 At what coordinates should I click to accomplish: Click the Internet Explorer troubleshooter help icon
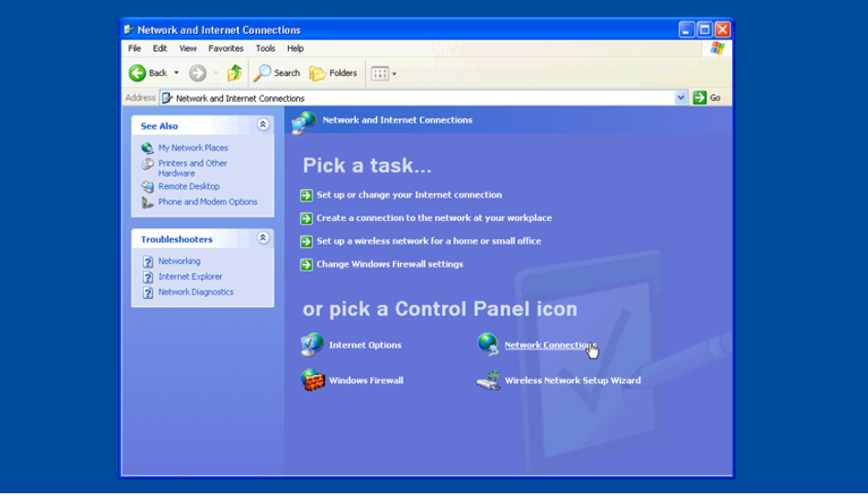pyautogui.click(x=148, y=277)
